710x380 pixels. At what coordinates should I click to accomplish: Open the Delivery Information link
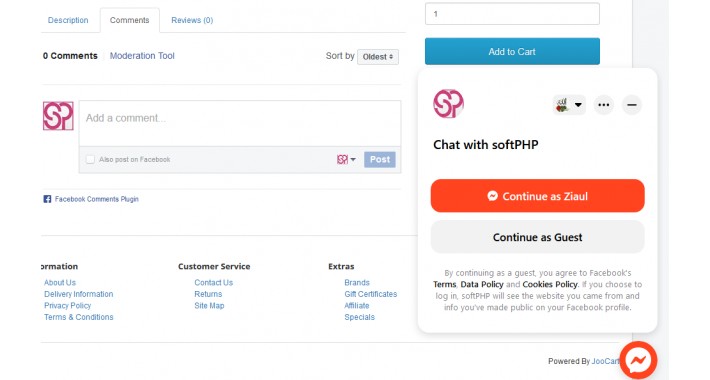[79, 294]
